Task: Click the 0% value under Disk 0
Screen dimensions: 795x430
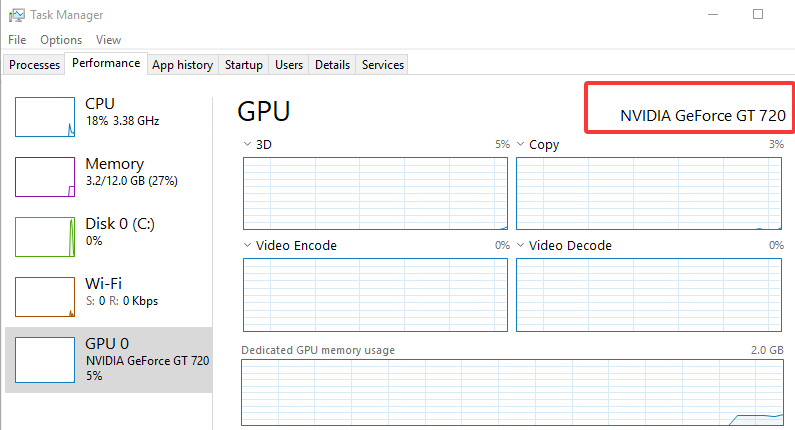Action: 94,240
